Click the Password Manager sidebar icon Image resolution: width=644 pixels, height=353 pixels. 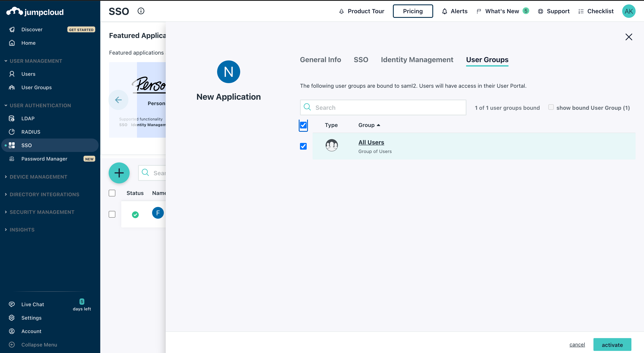(12, 159)
